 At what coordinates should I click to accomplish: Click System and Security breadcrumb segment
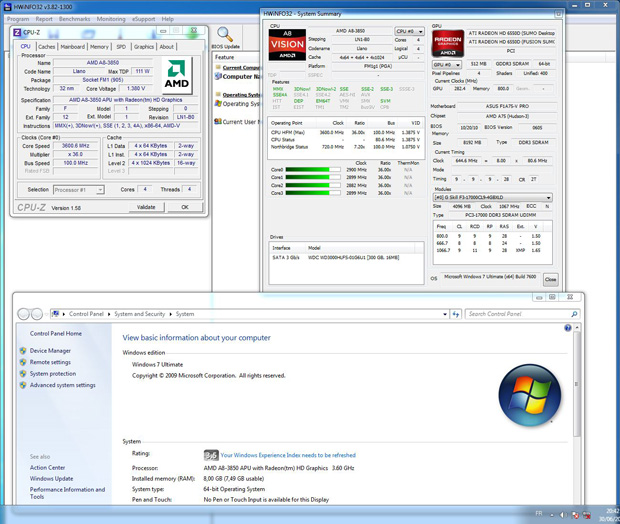[x=140, y=314]
